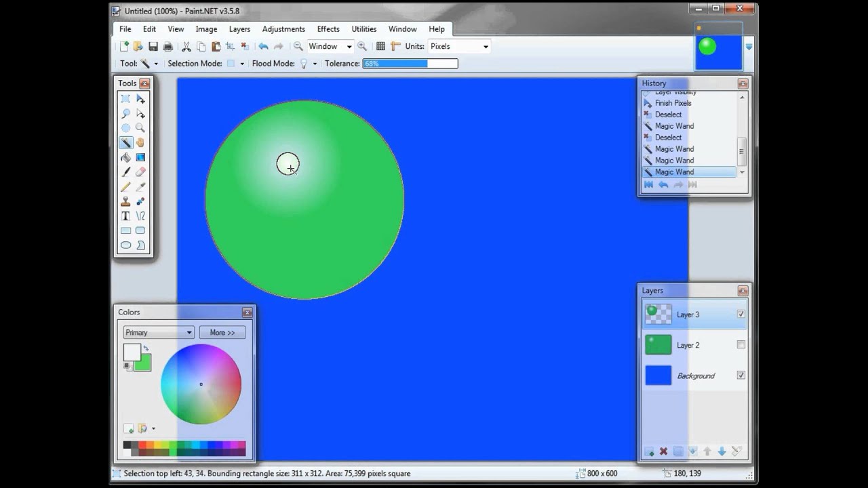Image resolution: width=868 pixels, height=488 pixels.
Task: Click the Cut scissors icon
Action: coord(186,46)
